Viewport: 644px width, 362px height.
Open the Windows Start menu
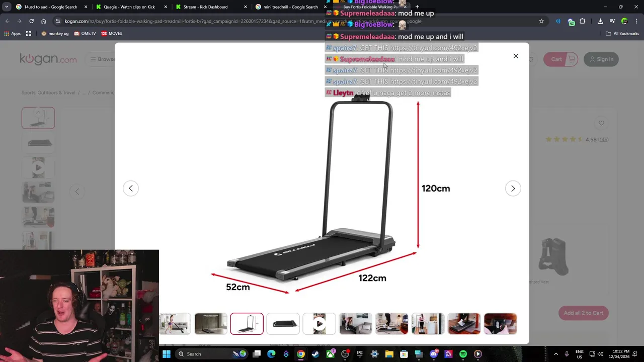(167, 354)
